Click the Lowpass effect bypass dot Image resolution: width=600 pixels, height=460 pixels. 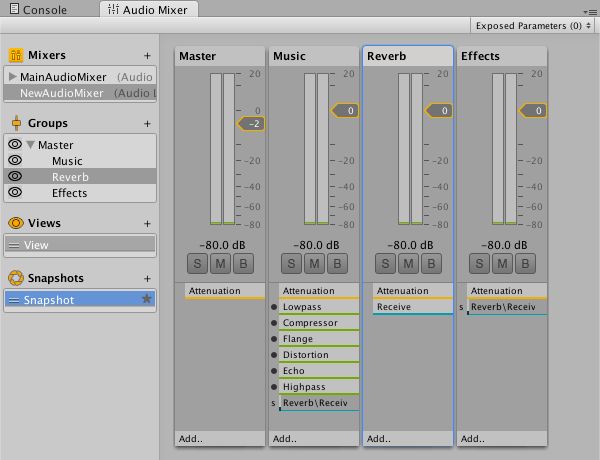[274, 307]
